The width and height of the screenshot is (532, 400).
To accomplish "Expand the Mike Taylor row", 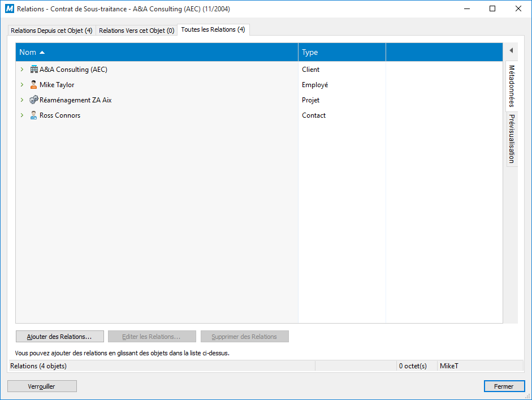I will 22,85.
